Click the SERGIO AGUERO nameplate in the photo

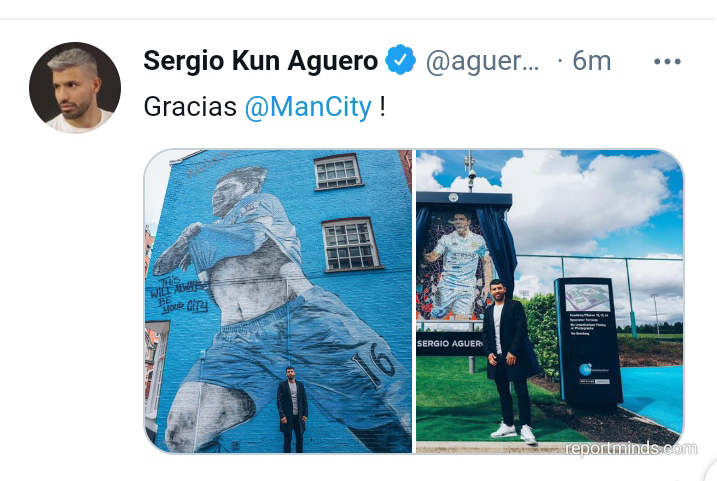click(449, 343)
